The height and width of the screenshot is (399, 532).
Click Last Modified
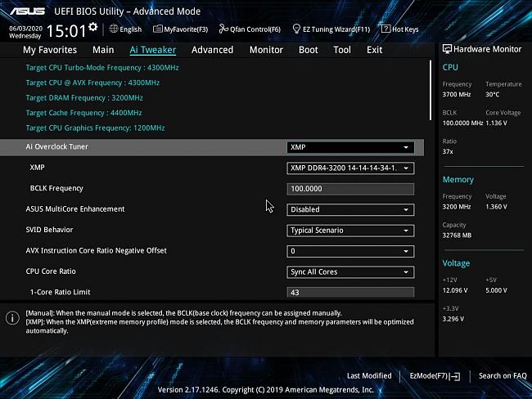tap(369, 376)
